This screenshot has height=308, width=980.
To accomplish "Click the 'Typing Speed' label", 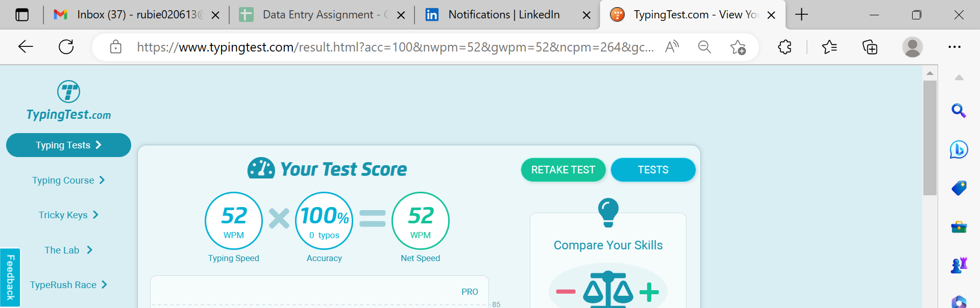I will [234, 258].
